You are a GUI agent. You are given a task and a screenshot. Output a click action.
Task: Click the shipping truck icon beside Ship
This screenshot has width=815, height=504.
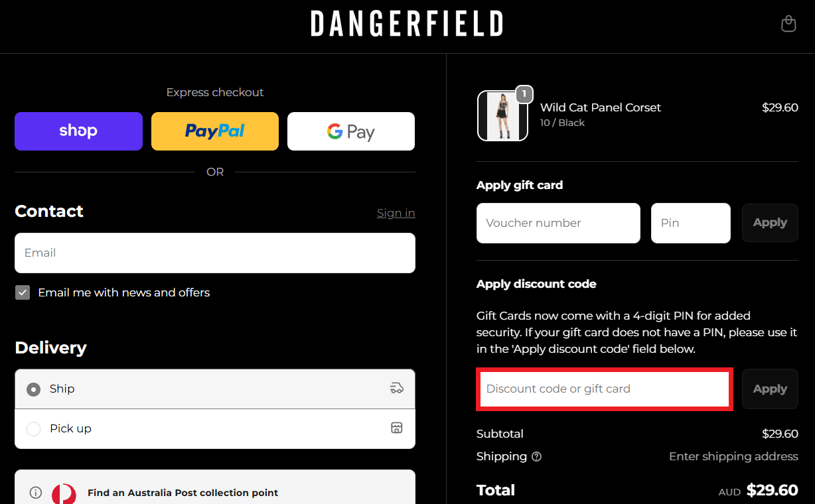(396, 388)
